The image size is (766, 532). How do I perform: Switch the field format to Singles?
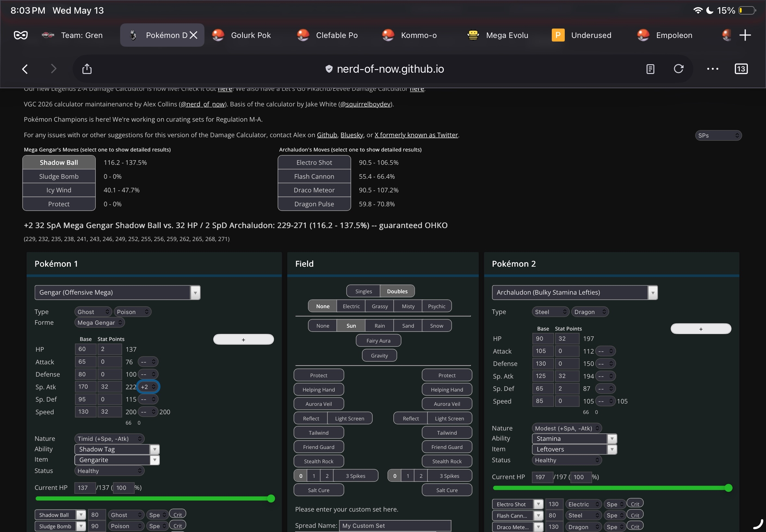[x=364, y=291]
